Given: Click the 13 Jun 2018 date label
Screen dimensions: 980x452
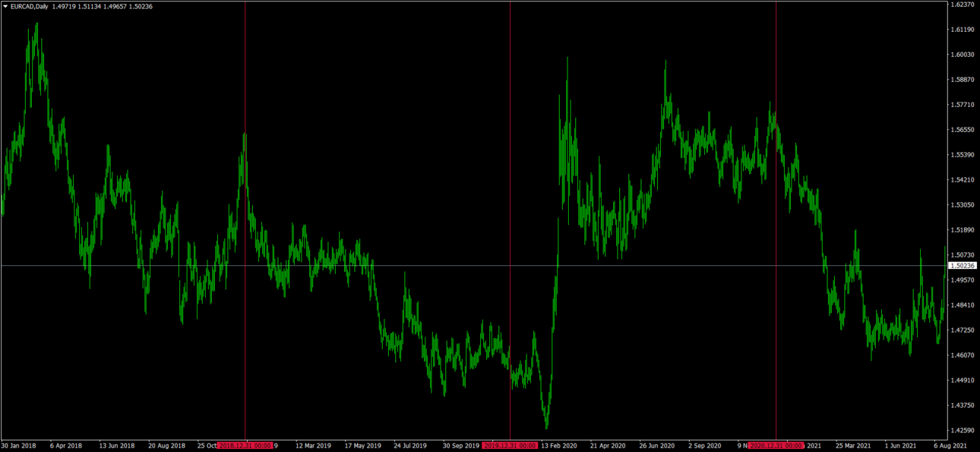Looking at the screenshot, I should (117, 446).
